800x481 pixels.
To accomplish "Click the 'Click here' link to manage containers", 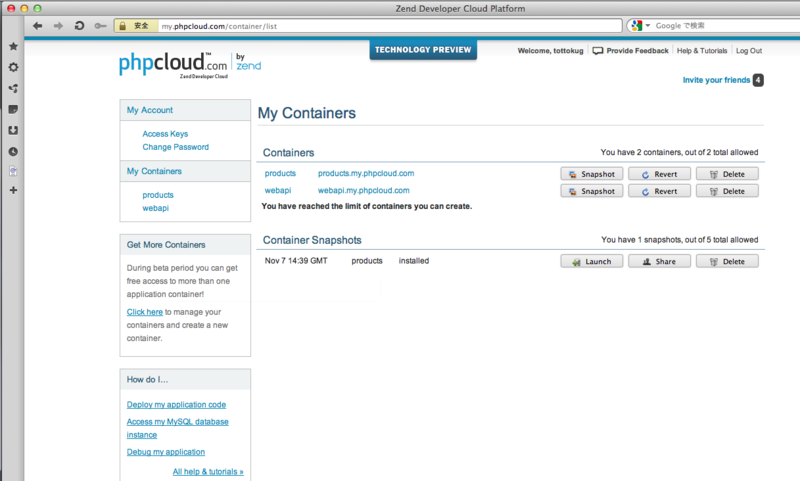I will 144,312.
